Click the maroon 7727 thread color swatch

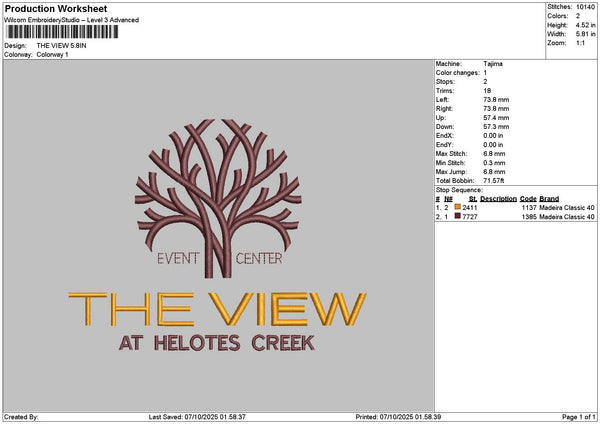(457, 216)
